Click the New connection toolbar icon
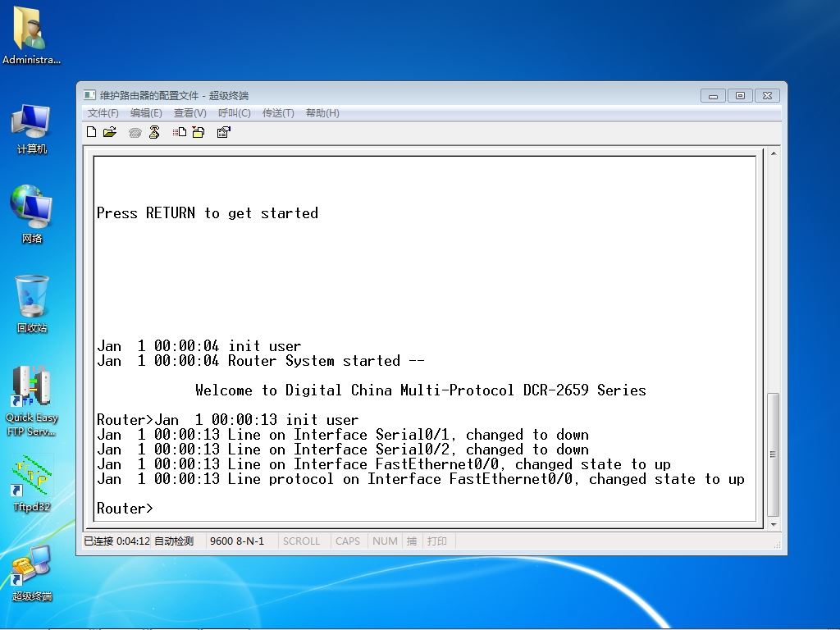This screenshot has height=630, width=840. (x=92, y=132)
